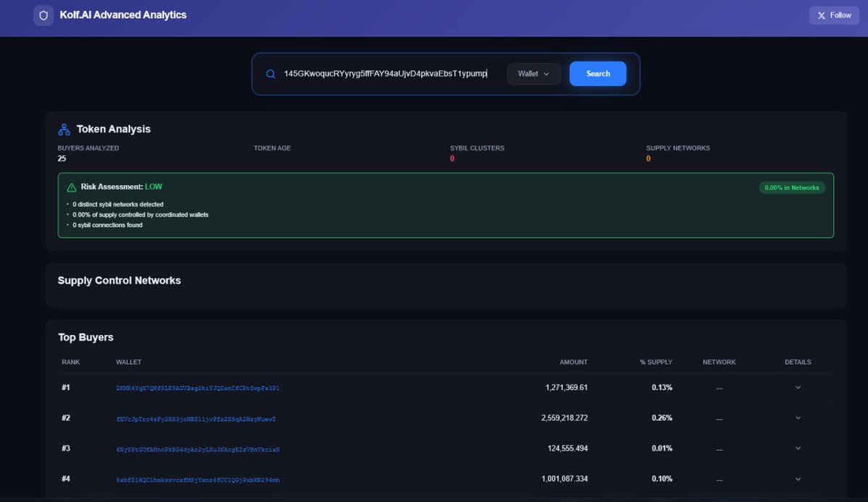868x502 pixels.
Task: Click the amount 2,559,218.272
Action: 564,418
